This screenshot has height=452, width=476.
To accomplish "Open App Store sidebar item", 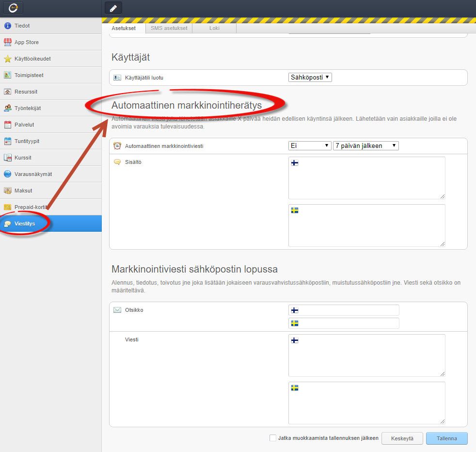I will [51, 42].
